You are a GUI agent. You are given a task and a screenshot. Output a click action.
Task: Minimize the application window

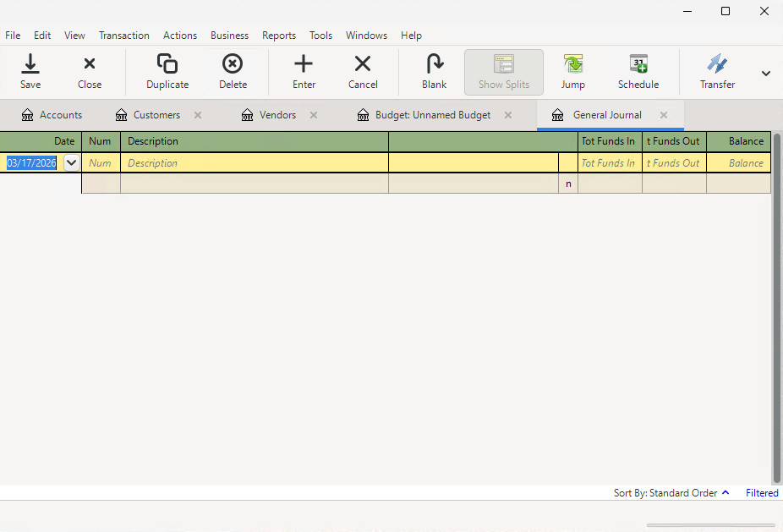click(687, 11)
